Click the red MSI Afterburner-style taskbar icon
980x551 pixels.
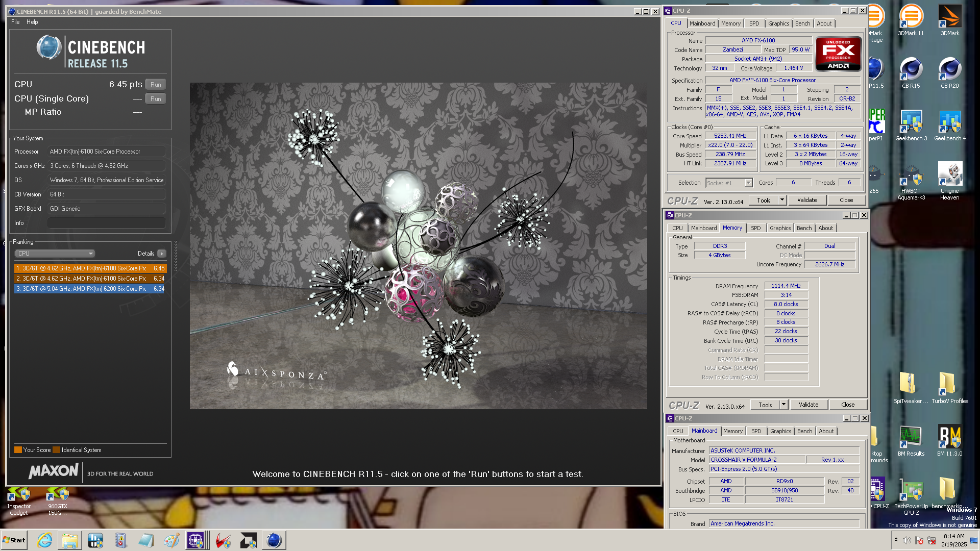click(x=223, y=540)
